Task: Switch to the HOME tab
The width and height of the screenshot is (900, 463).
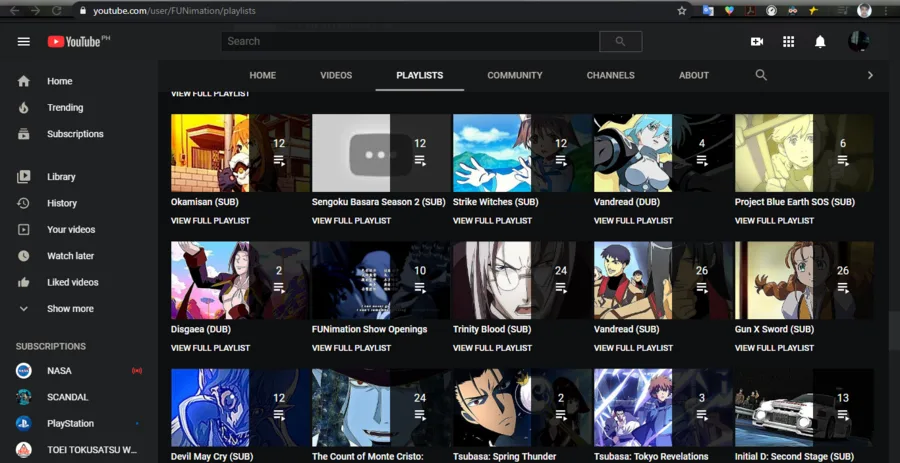Action: pos(262,75)
